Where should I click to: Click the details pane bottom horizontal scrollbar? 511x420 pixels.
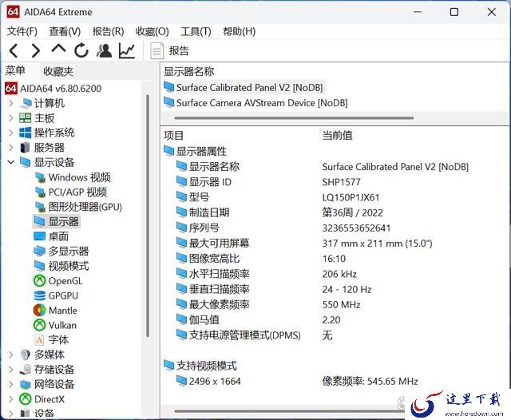click(x=288, y=411)
